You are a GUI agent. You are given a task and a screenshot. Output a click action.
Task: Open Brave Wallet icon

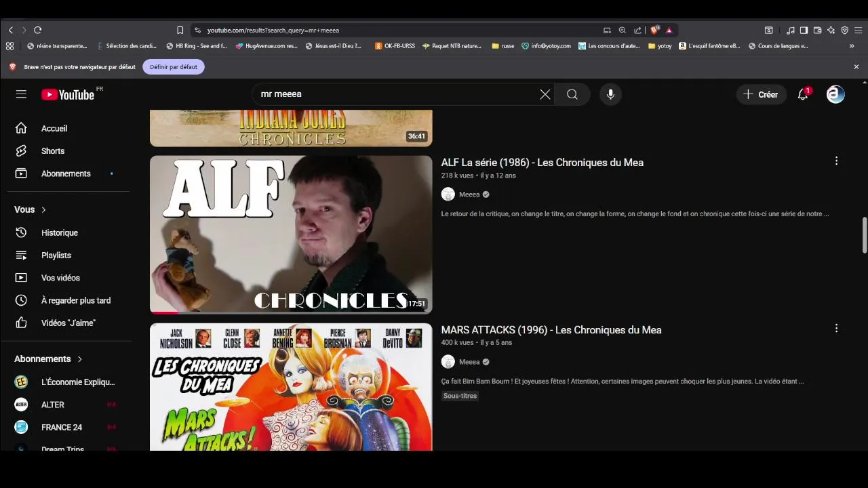817,30
